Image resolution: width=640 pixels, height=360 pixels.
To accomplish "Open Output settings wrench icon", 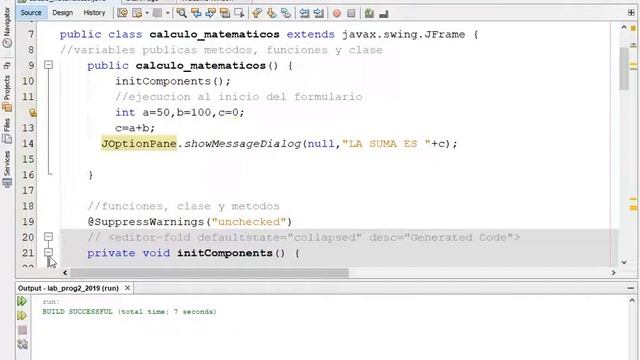I will 22,344.
